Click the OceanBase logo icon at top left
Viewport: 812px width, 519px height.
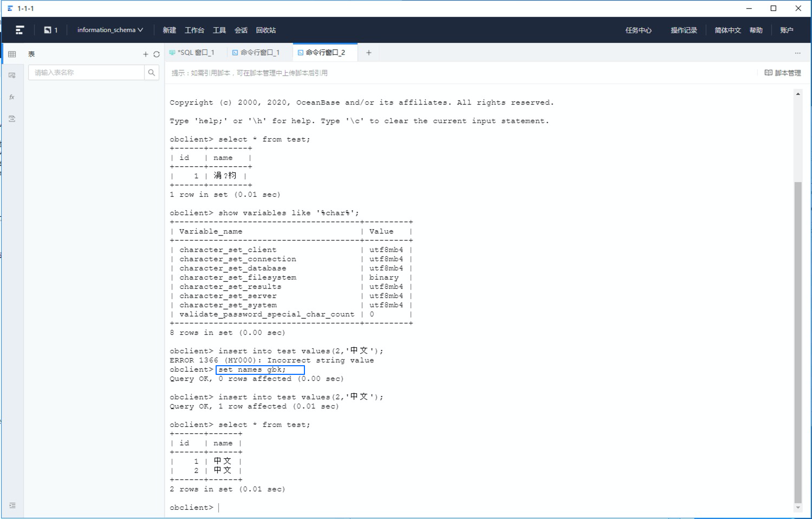point(19,30)
